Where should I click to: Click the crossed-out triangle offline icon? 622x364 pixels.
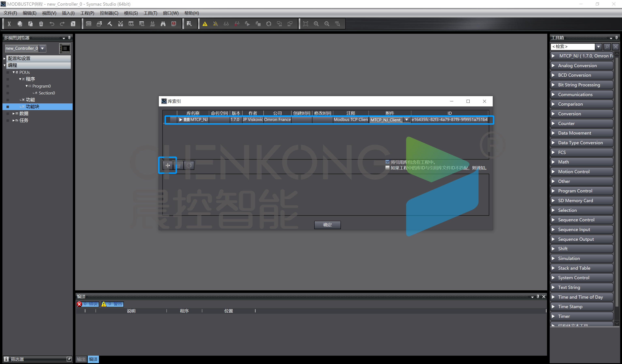point(216,24)
